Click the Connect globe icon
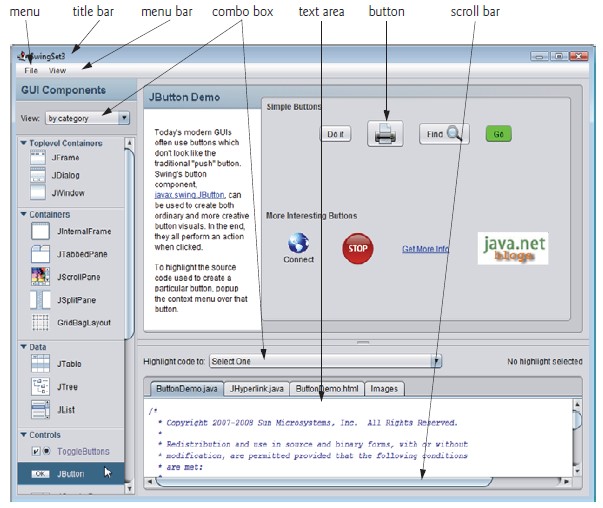Screen dimensions: 603x508 (x=298, y=243)
